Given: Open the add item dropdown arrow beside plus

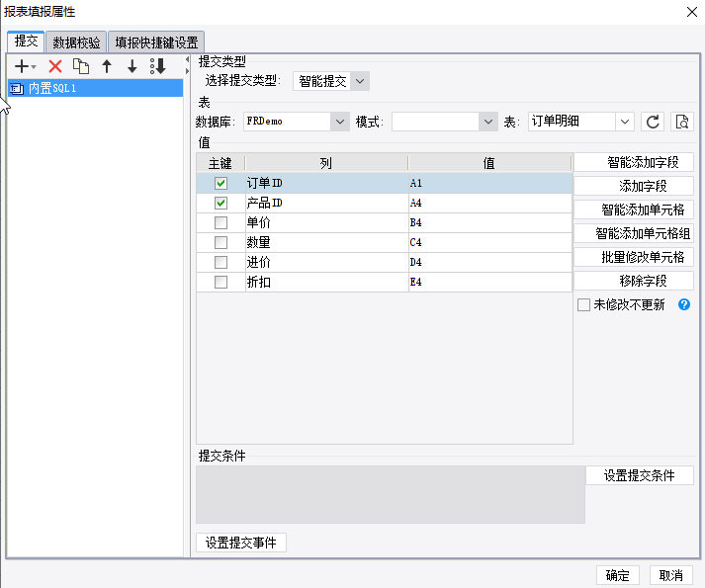Looking at the screenshot, I should coord(34,67).
